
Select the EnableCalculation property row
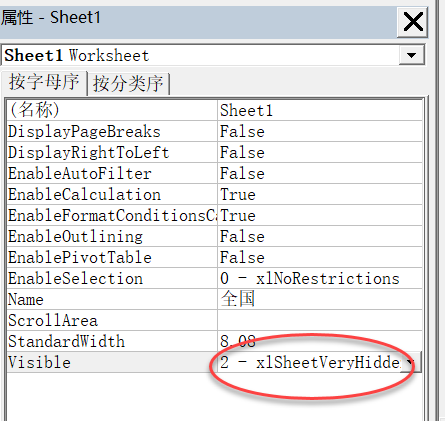(215, 194)
